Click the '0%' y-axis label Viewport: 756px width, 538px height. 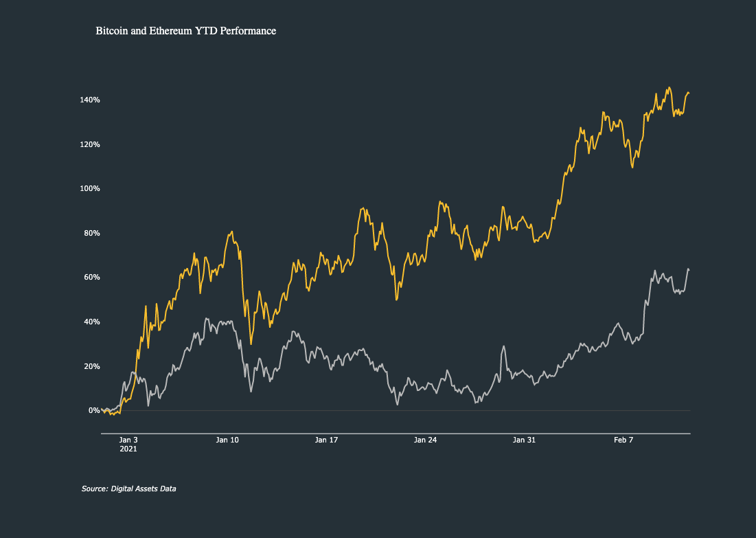pyautogui.click(x=94, y=411)
